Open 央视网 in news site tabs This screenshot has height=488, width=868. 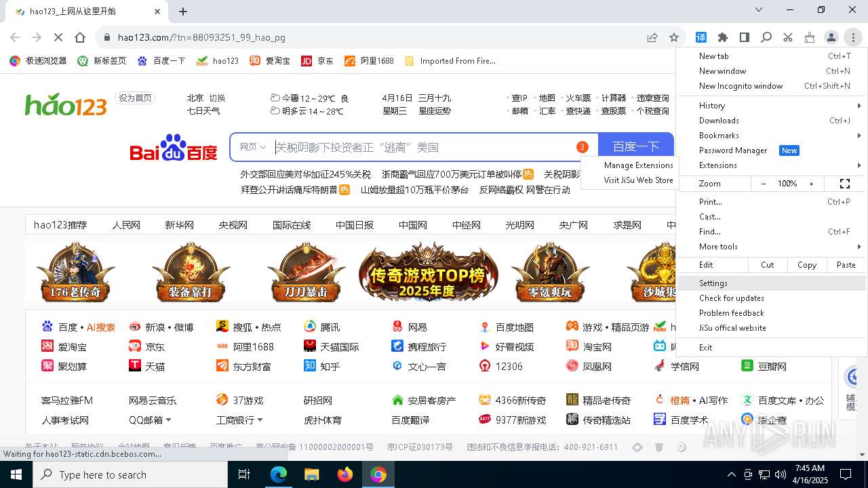233,225
